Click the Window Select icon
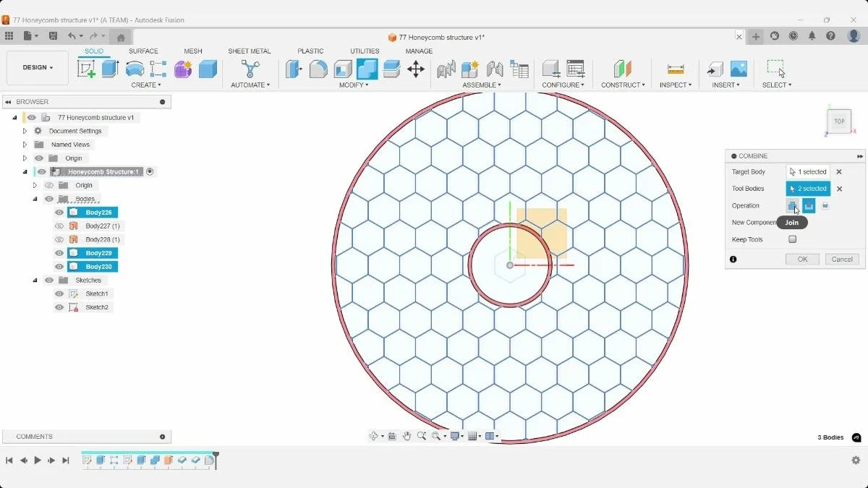This screenshot has height=488, width=868. (x=776, y=69)
